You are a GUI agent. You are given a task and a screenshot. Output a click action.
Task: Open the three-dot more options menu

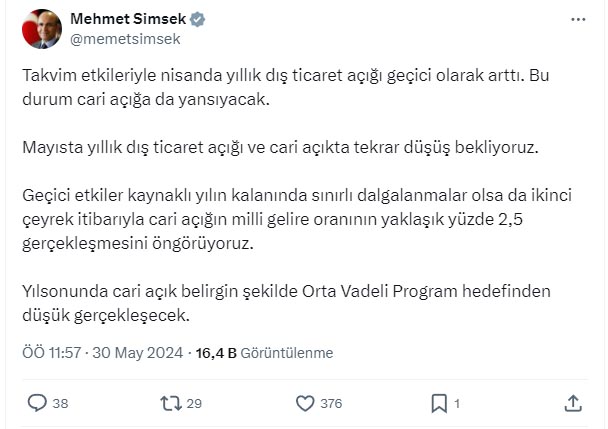(578, 19)
